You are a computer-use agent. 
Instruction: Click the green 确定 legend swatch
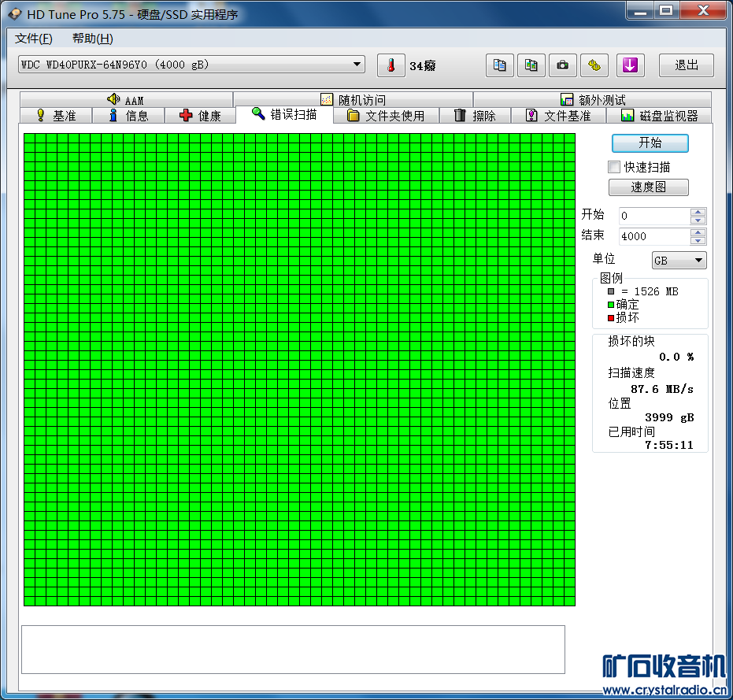pos(610,305)
